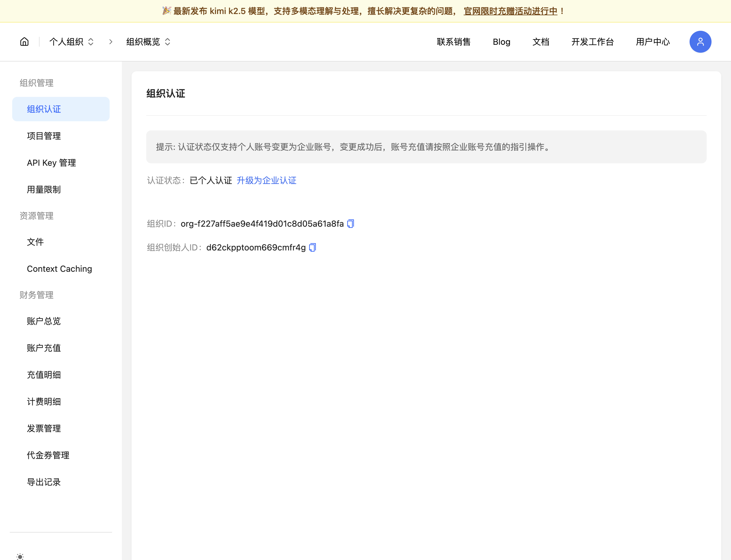Screen dimensions: 731x560
Task: Open Context Caching in the sidebar
Action: pyautogui.click(x=59, y=269)
